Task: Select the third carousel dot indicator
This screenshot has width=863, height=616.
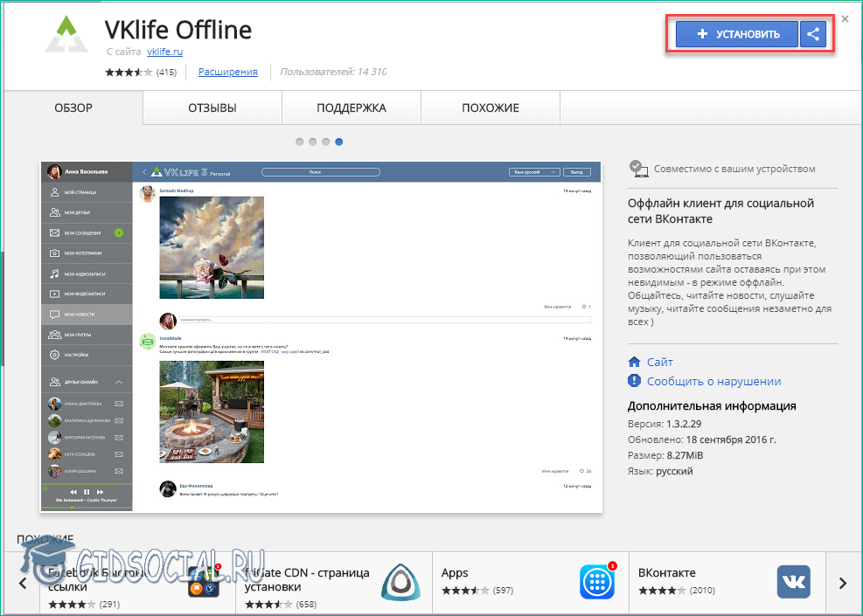Action: 326,141
